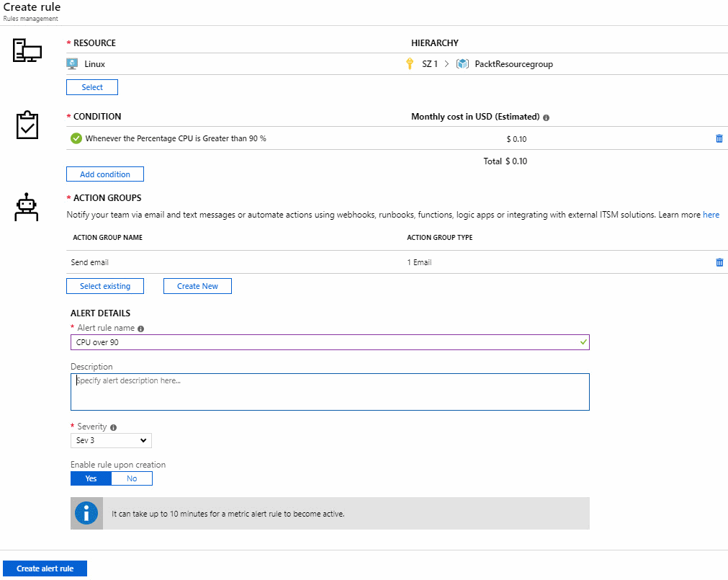The image size is (728, 580).
Task: Click Create New action group
Action: point(197,286)
